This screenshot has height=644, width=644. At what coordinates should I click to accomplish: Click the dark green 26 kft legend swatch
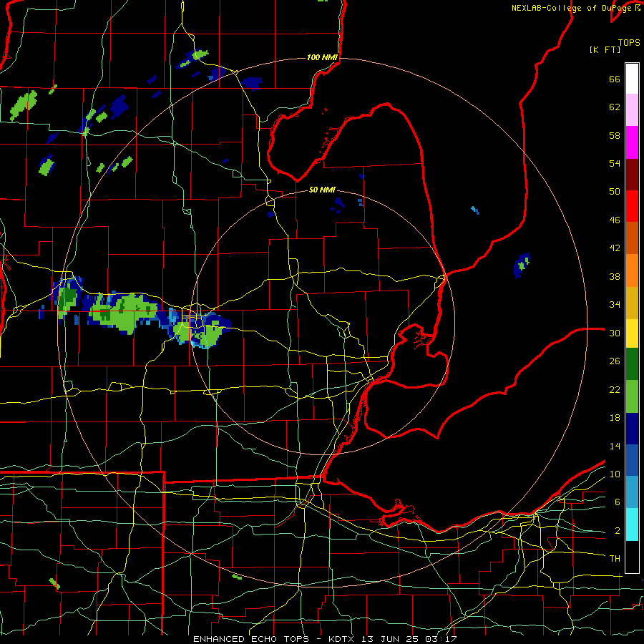[x=632, y=364]
